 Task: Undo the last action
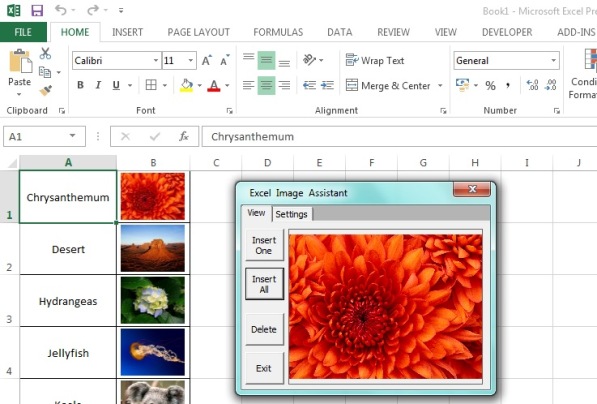pos(61,10)
